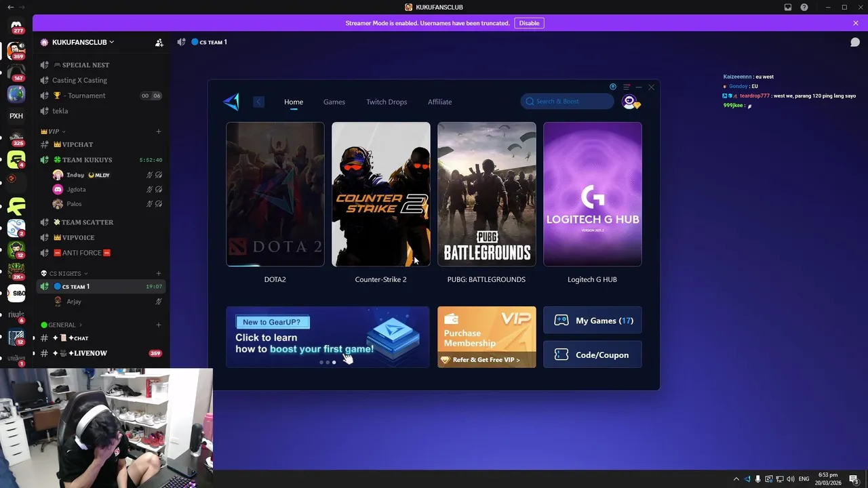Viewport: 868px width, 488px height.
Task: Open Discord help icon in title bar
Action: point(804,7)
